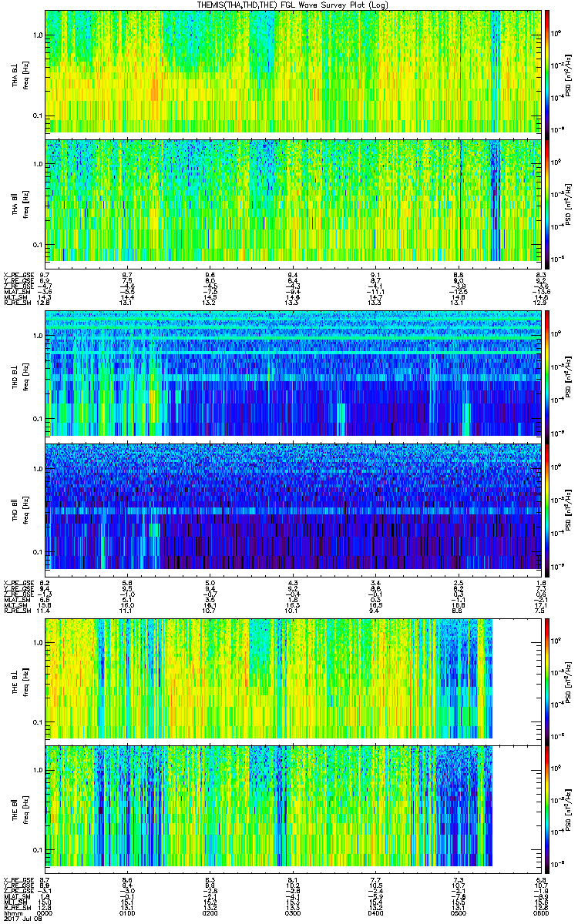The width and height of the screenshot is (578, 924).
Task: Click the 0000 time tick label
Action: [x=45, y=913]
